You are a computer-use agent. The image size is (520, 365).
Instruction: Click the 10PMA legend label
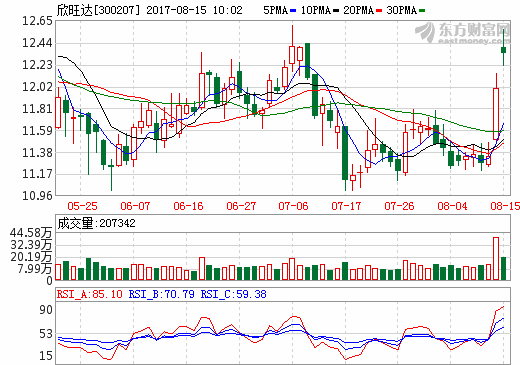pos(316,10)
